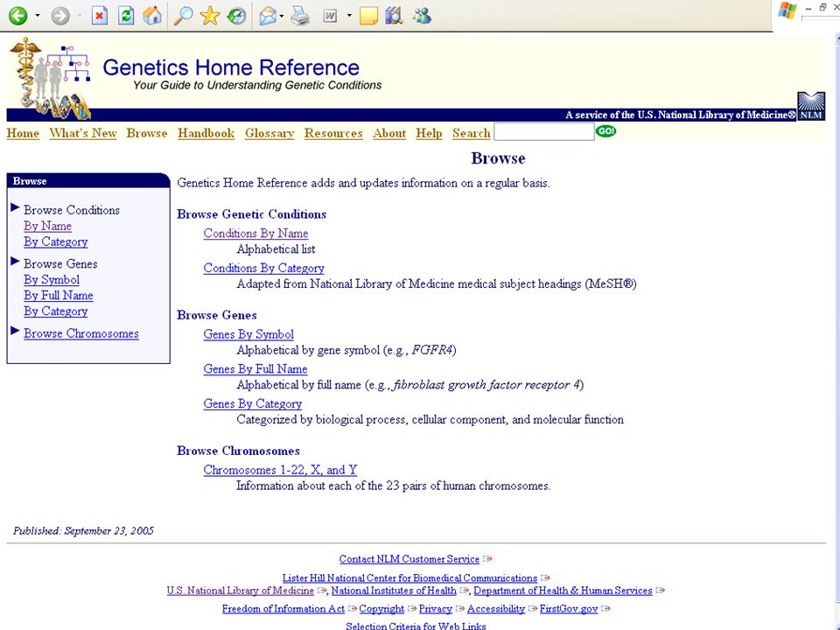Open the Privacy footer link
Screen dimensions: 840x630
[x=436, y=609]
